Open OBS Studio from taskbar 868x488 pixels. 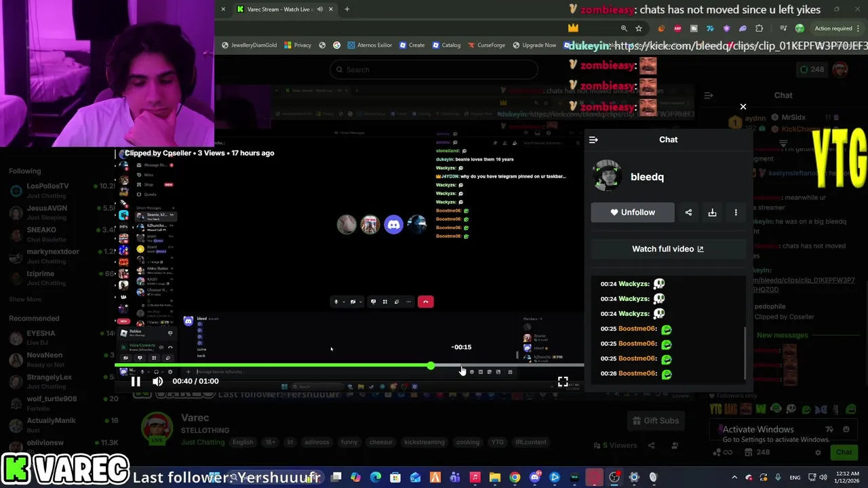point(614,478)
